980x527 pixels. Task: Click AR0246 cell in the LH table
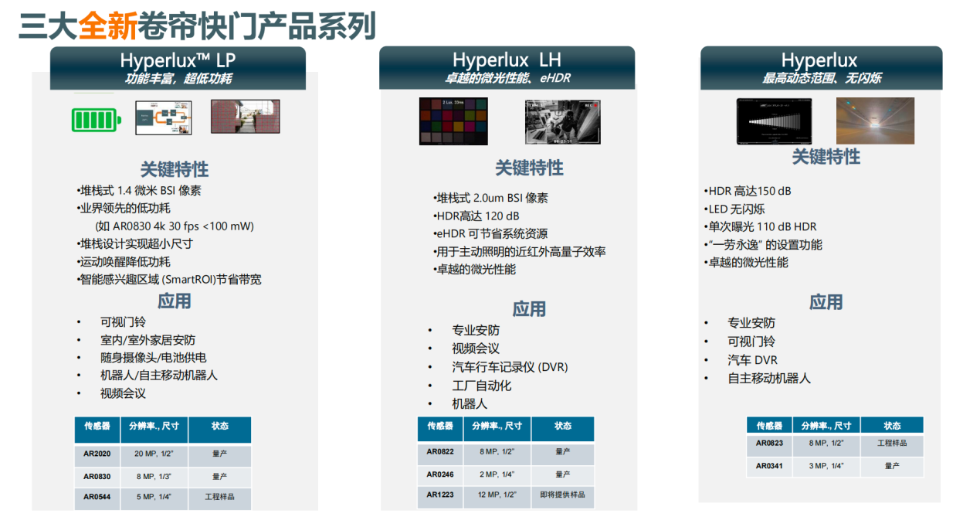coord(440,474)
